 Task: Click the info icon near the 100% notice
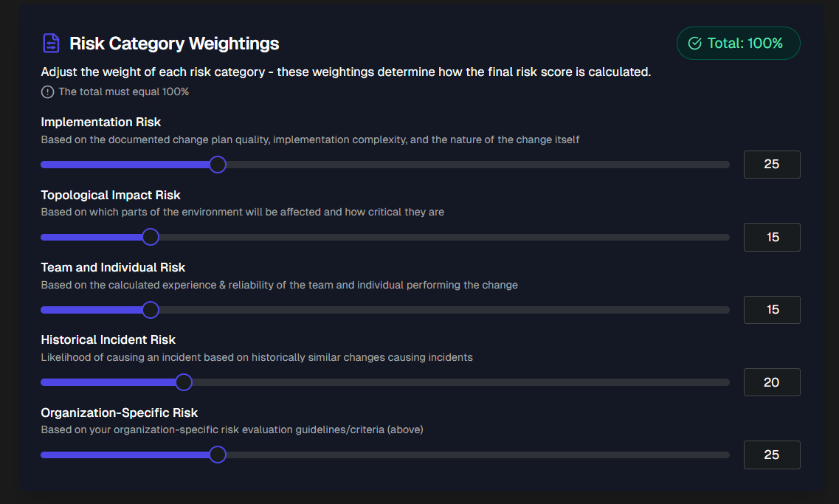[46, 92]
